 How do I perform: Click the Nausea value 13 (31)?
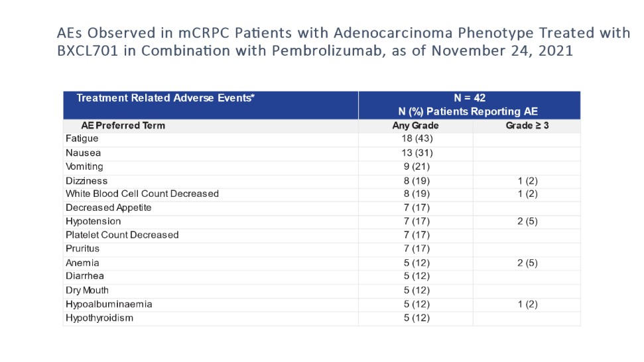click(415, 152)
